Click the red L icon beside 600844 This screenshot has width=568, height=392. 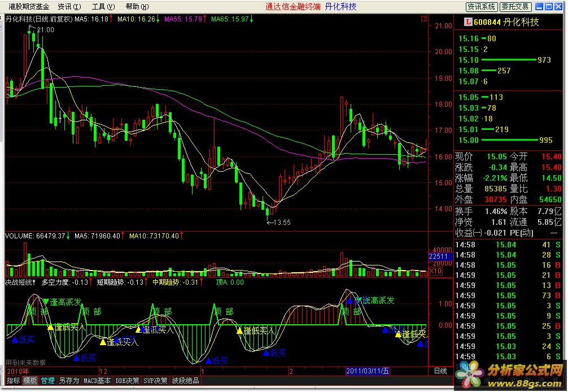pyautogui.click(x=468, y=22)
